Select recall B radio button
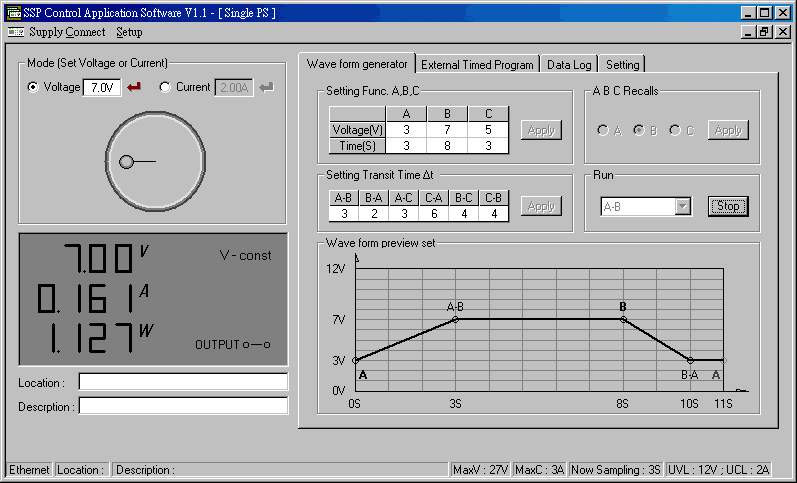The width and height of the screenshot is (797, 483). point(640,130)
